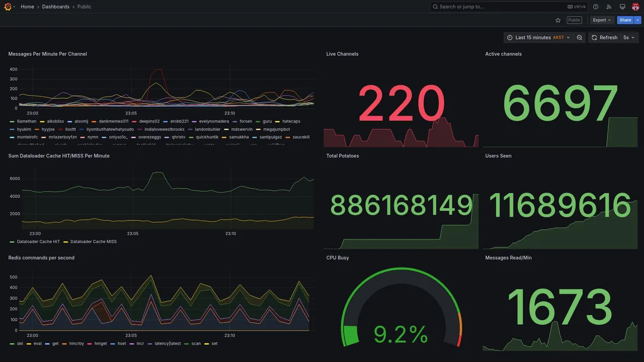Screen dimensions: 644x362
Task: Open the Share options arrow
Action: (638, 20)
